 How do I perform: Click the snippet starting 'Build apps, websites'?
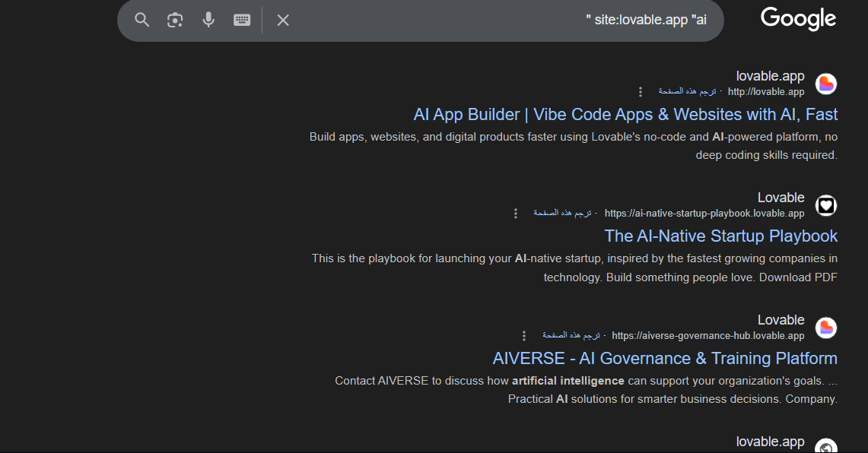(x=574, y=146)
